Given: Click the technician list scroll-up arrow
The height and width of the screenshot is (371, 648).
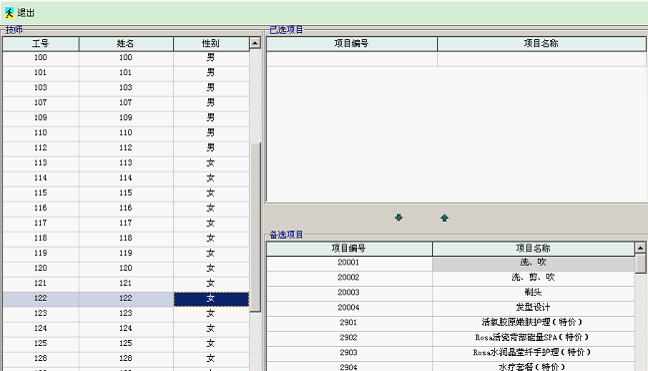Looking at the screenshot, I should [x=255, y=43].
